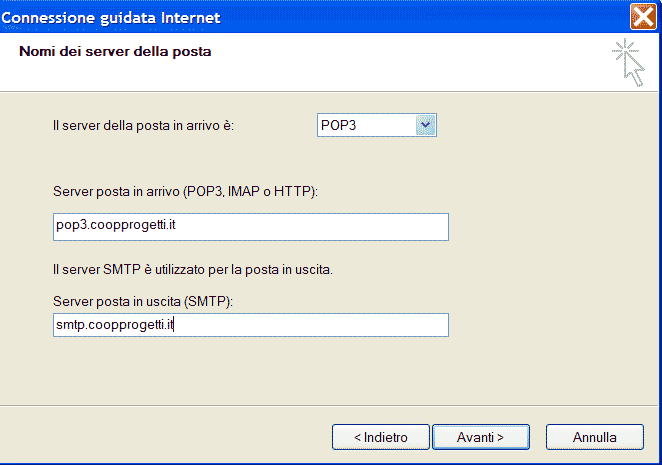Image resolution: width=662 pixels, height=465 pixels.
Task: Proceed with the Avanti button
Action: pyautogui.click(x=481, y=437)
